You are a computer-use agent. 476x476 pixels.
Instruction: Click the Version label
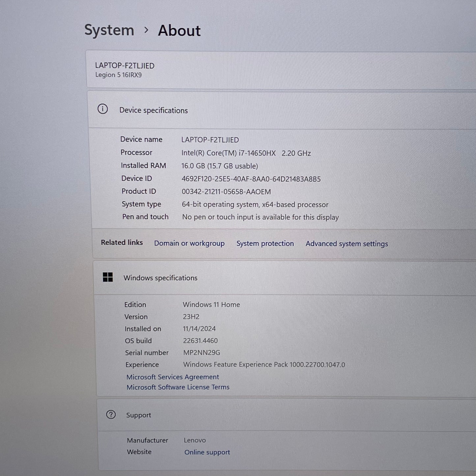[136, 317]
